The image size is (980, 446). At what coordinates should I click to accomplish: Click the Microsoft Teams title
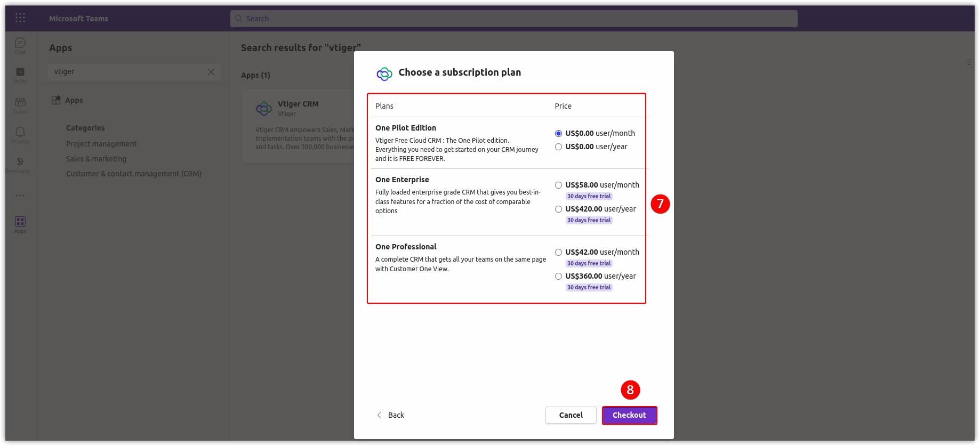pyautogui.click(x=78, y=19)
